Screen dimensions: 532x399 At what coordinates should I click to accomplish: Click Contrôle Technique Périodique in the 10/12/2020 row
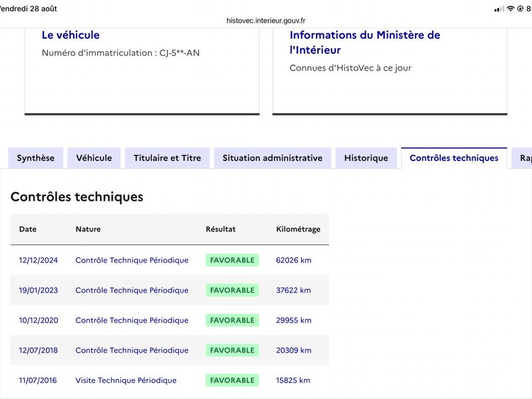tap(132, 321)
